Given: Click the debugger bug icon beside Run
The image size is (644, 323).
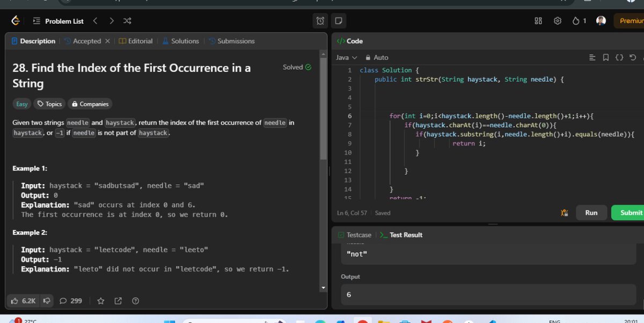Looking at the screenshot, I should (564, 213).
